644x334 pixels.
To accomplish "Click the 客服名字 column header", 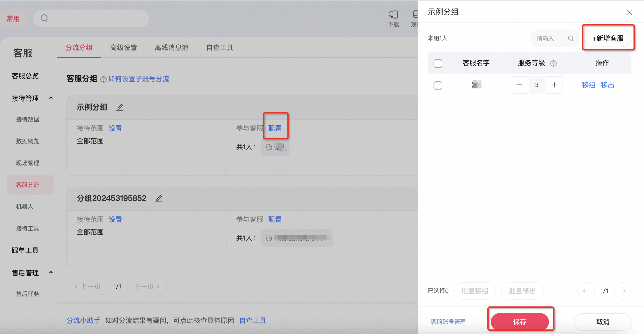I will (x=476, y=63).
